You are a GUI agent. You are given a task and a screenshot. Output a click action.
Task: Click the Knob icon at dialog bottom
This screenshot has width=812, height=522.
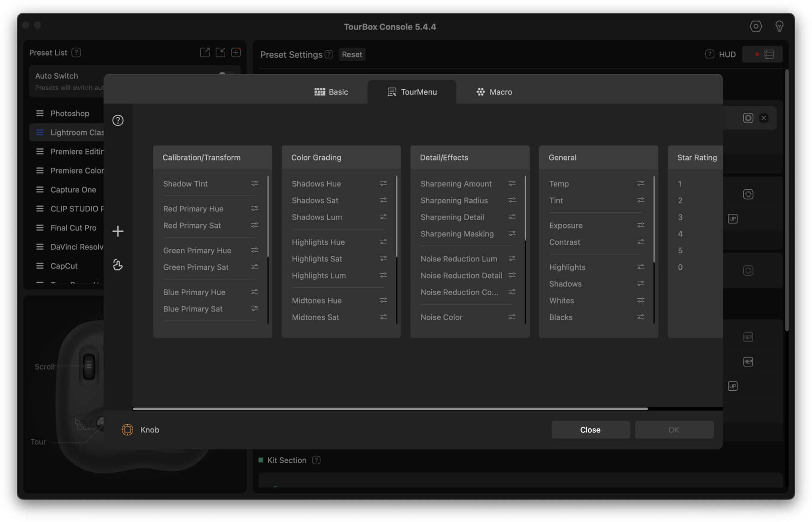127,430
